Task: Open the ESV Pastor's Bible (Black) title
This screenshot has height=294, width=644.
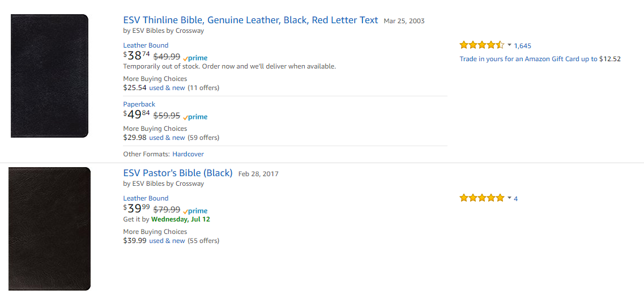Action: point(178,173)
